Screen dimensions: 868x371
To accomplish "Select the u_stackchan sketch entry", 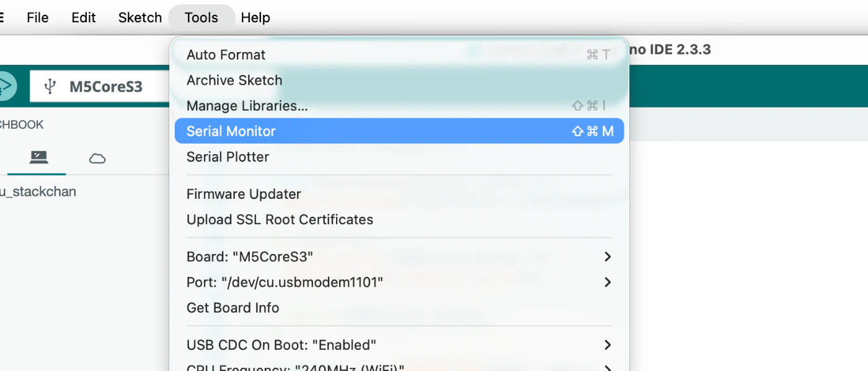I will coord(38,191).
